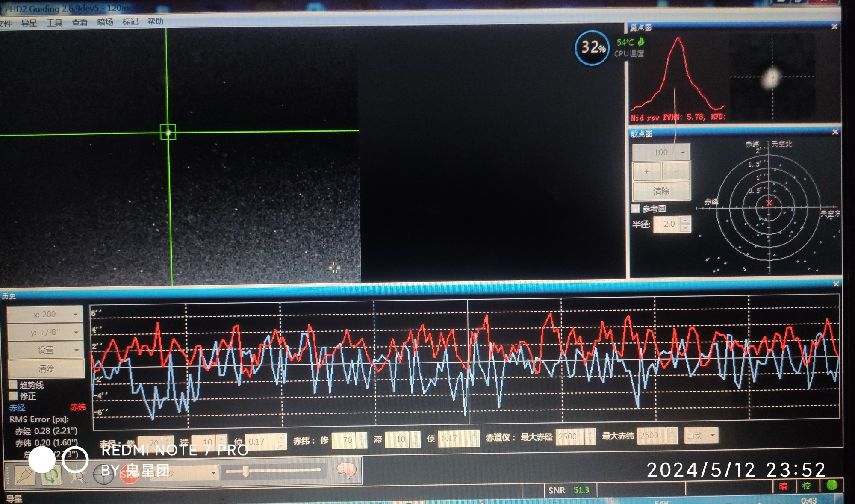
Task: Click the 32% CPU usage widget
Action: pos(592,47)
